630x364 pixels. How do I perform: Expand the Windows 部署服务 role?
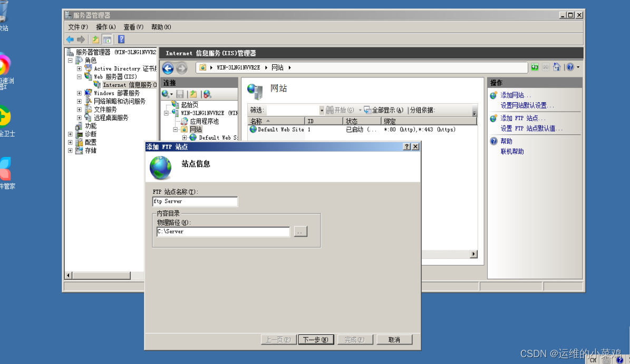79,93
